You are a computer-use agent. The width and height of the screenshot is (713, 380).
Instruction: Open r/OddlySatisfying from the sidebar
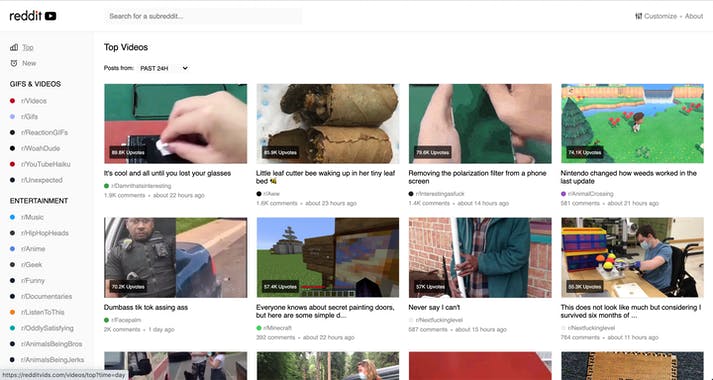pos(47,328)
